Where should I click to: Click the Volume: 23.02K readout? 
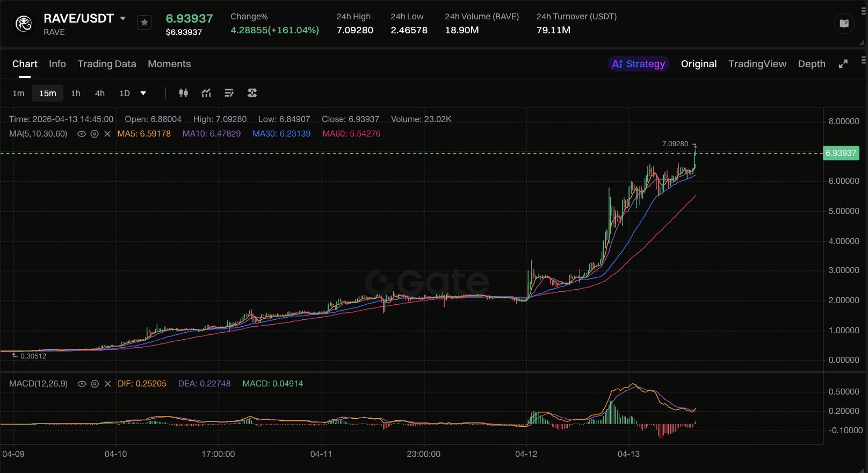point(421,119)
